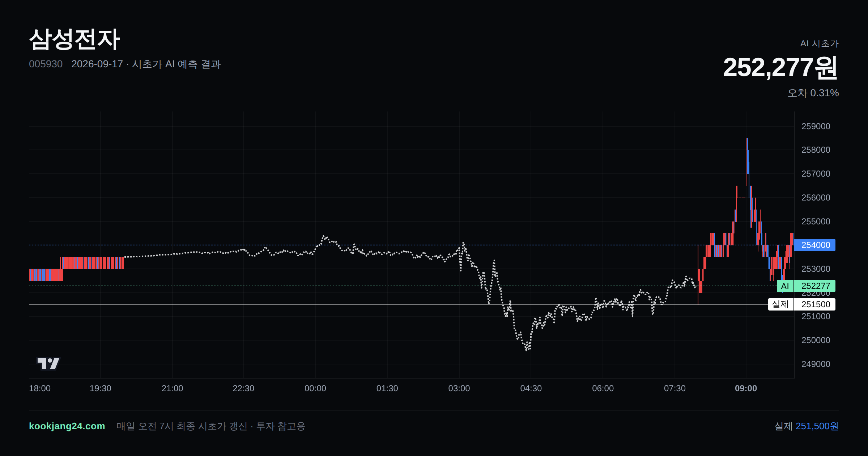This screenshot has width=868, height=456.
Task: Click the 19:30 time axis label
Action: click(x=100, y=388)
